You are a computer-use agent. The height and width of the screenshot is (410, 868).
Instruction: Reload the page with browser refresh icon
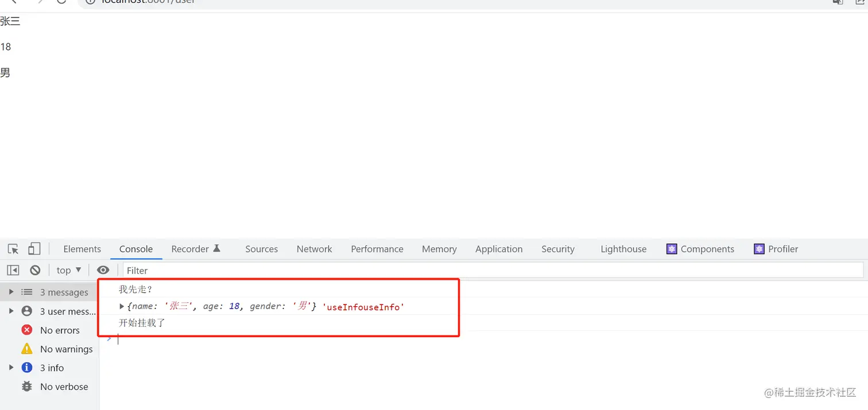pyautogui.click(x=62, y=1)
